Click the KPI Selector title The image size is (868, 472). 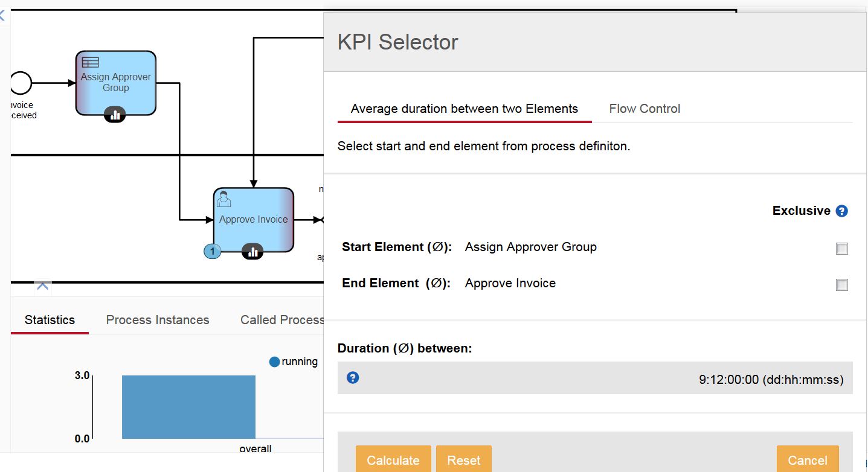click(398, 42)
